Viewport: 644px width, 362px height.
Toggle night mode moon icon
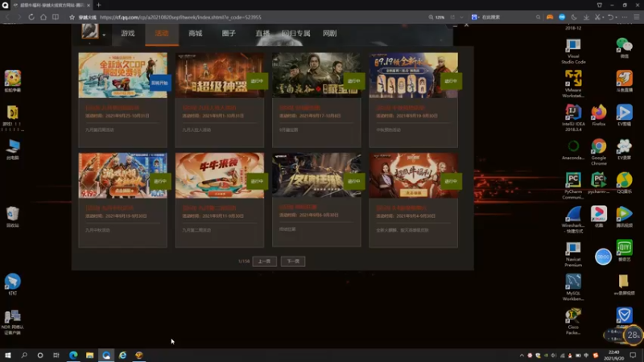click(x=574, y=17)
